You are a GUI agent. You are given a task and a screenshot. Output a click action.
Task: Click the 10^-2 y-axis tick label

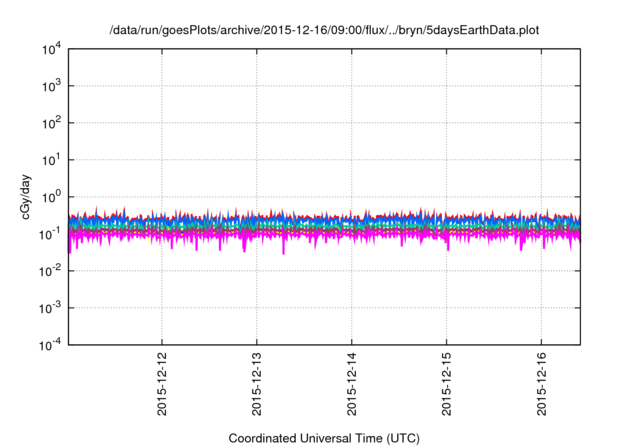(50, 272)
